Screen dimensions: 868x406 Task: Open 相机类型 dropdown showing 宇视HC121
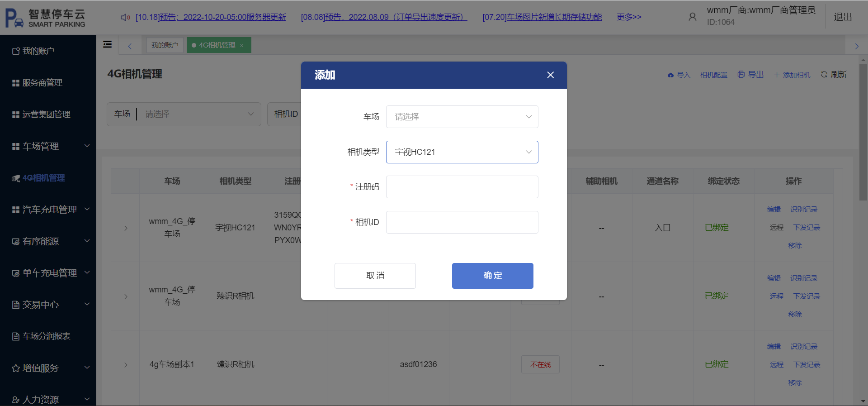[462, 152]
